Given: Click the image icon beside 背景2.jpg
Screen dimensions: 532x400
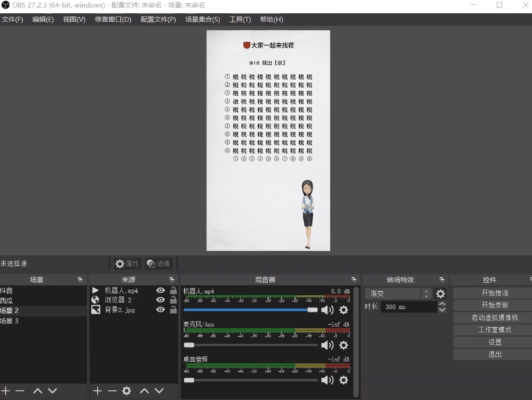Looking at the screenshot, I should point(97,309).
